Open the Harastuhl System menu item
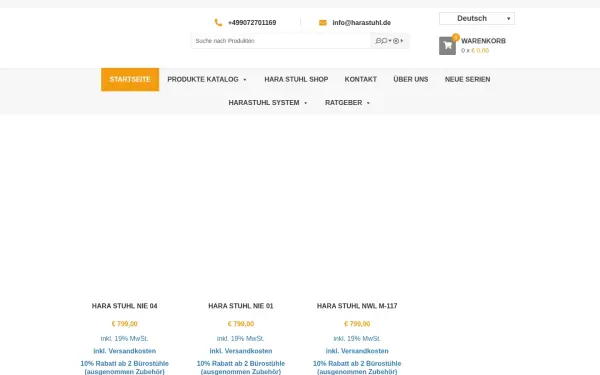The height and width of the screenshot is (375, 600). [264, 103]
